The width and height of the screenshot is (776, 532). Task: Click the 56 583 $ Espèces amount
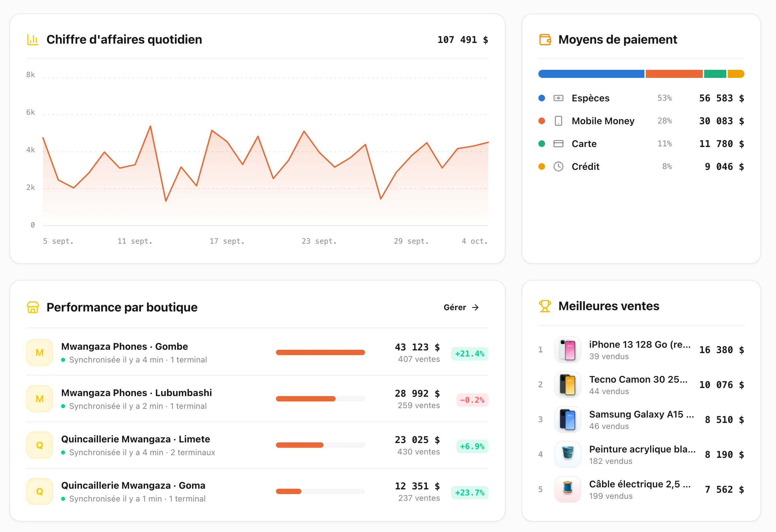(x=722, y=98)
